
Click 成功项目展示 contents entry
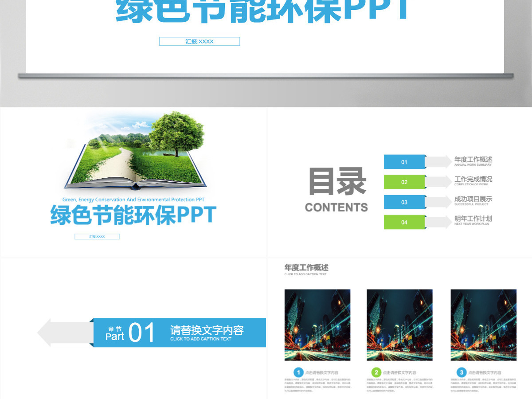coord(473,199)
